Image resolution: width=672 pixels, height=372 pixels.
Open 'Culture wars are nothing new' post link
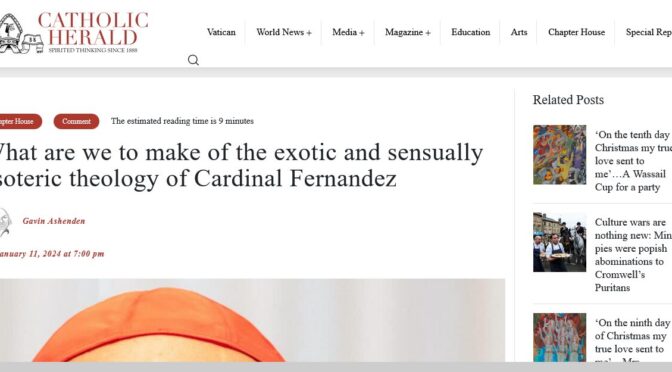point(633,255)
